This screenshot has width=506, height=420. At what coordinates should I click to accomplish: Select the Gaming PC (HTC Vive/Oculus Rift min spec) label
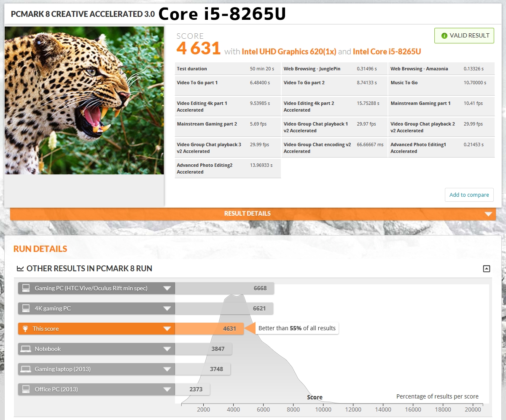tap(91, 288)
